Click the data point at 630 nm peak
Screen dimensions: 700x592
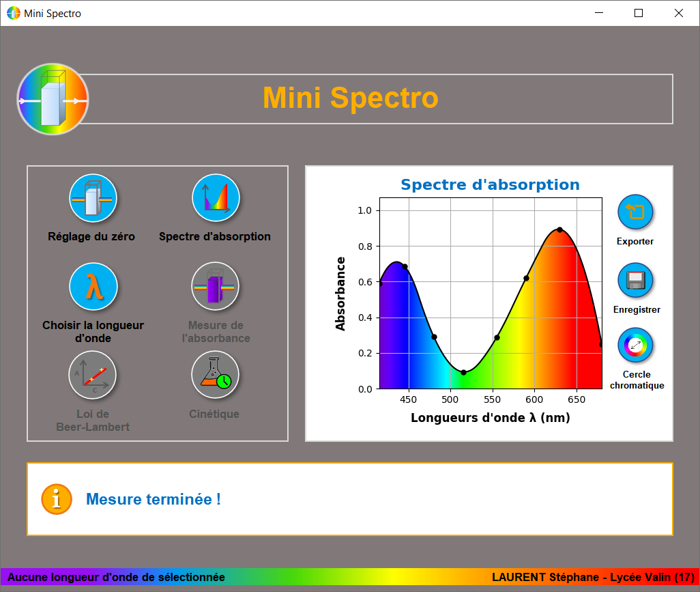[559, 229]
